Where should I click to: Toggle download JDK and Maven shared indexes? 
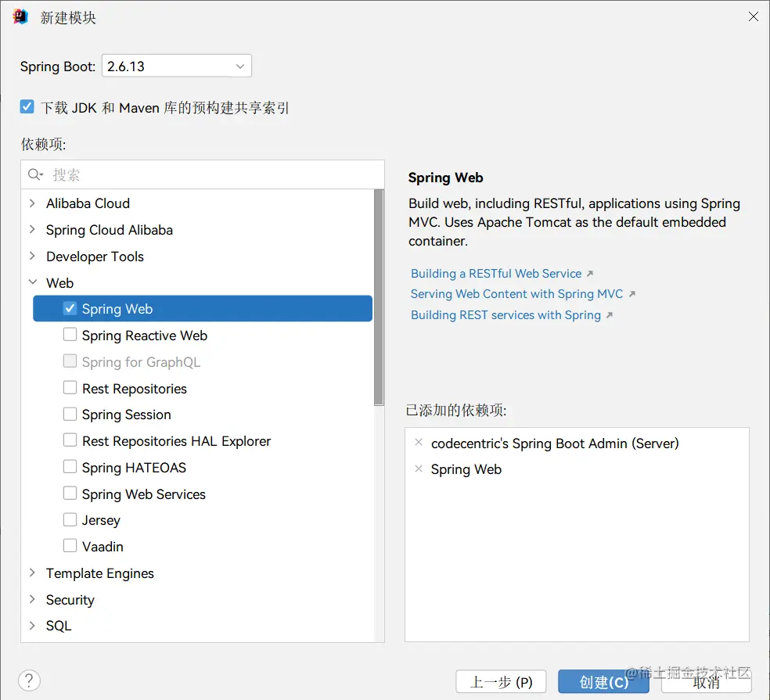click(27, 107)
